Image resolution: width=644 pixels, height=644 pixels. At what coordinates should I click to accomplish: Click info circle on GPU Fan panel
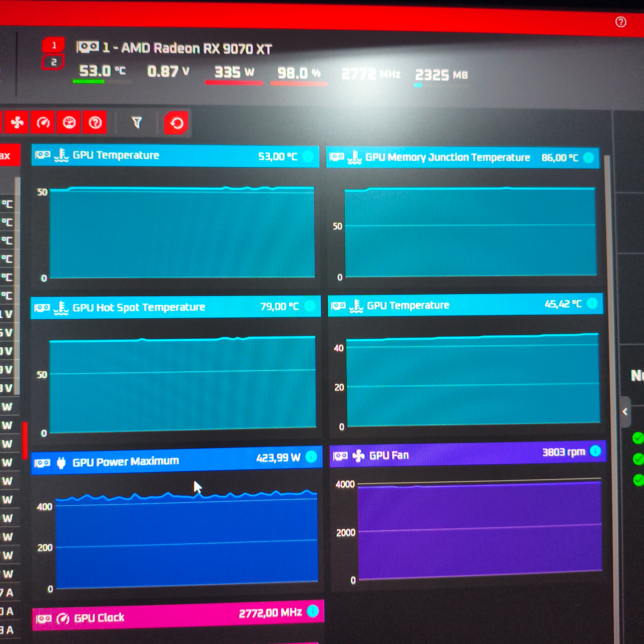(x=595, y=451)
